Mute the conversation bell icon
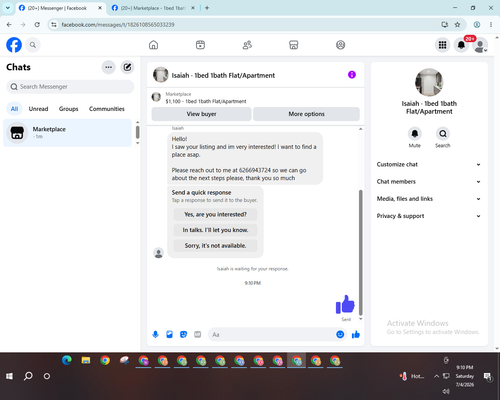Viewport: 500px width, 400px height. point(415,134)
